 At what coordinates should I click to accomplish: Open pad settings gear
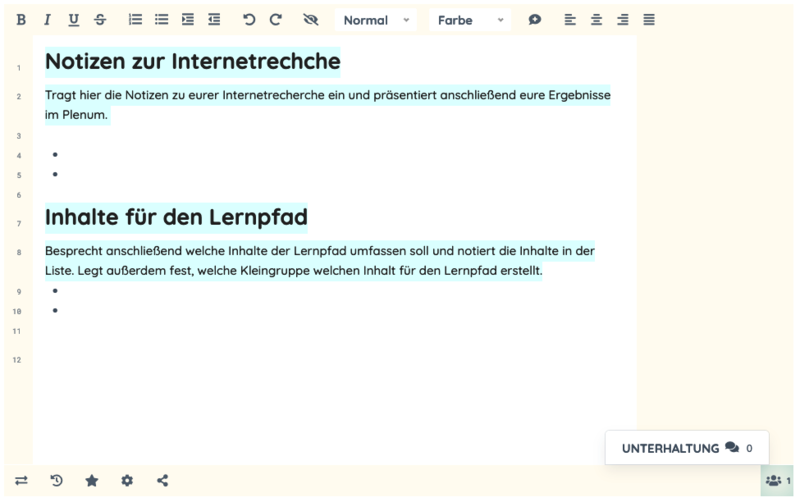tap(127, 481)
